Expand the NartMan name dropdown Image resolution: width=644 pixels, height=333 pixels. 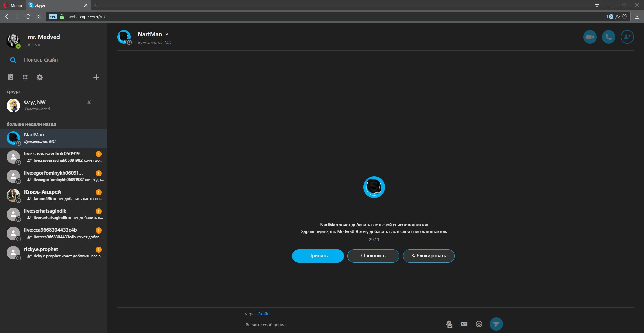click(167, 34)
